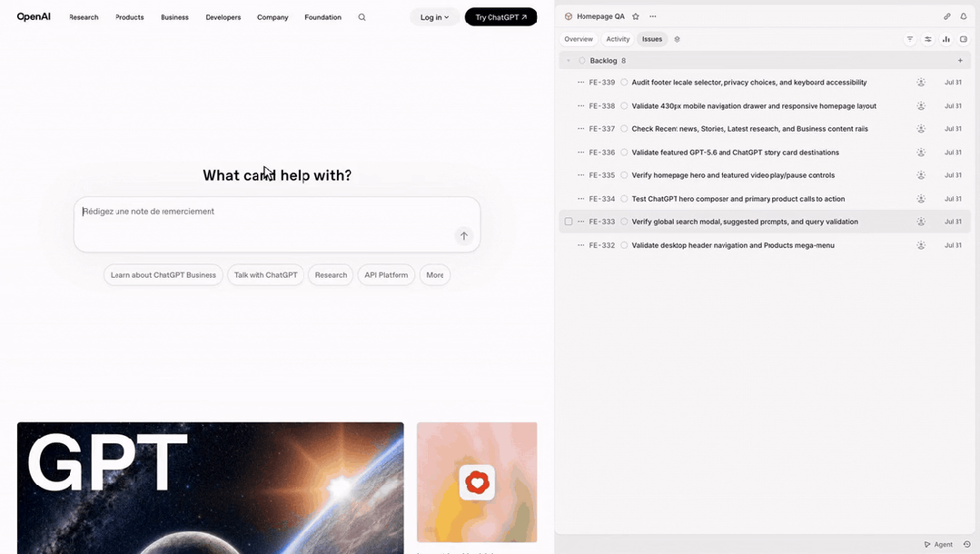The width and height of the screenshot is (980, 554).
Task: Open Developers in OpenAI navigation
Action: pyautogui.click(x=223, y=17)
